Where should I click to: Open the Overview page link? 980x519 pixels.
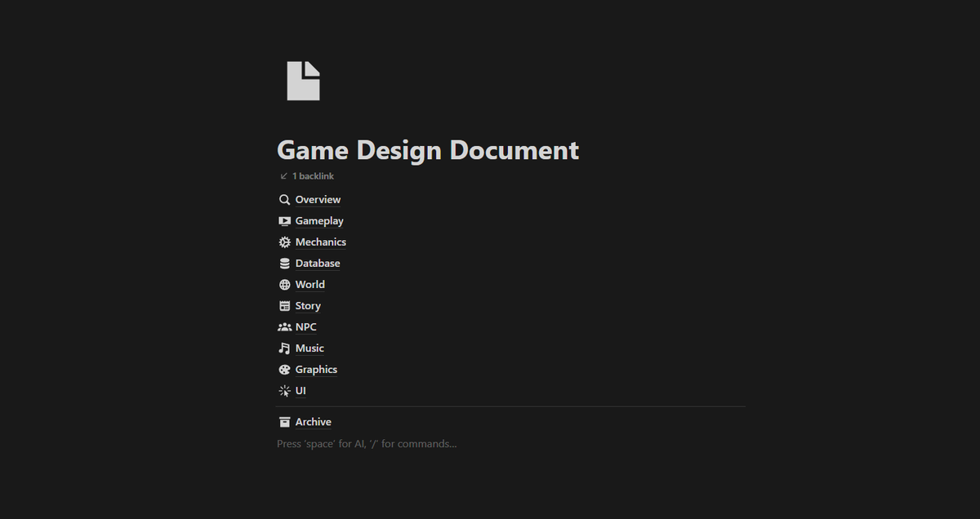point(318,200)
